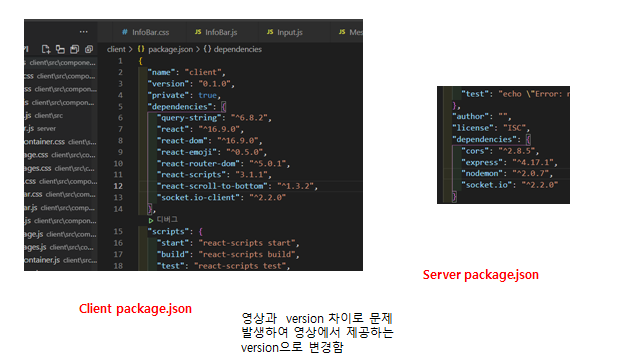Viewport: 640px width, 360px height.
Task: Click the Save All icon
Action: [74, 49]
